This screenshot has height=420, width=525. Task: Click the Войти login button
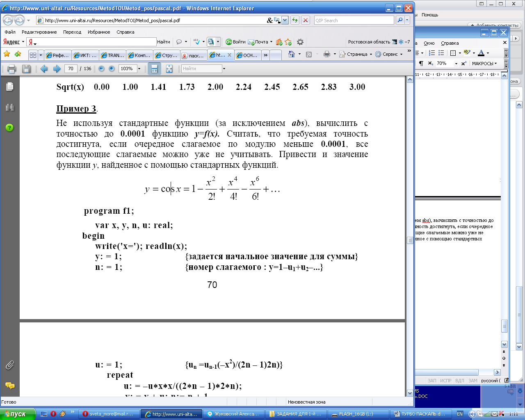[235, 42]
